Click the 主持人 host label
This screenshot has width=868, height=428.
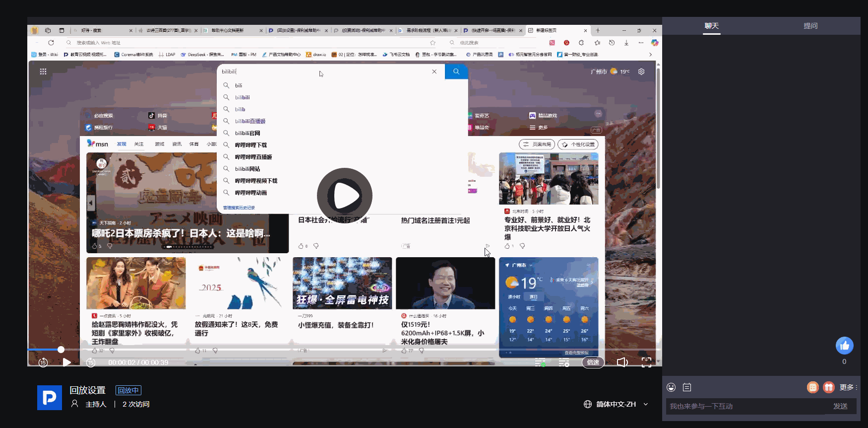pos(96,404)
